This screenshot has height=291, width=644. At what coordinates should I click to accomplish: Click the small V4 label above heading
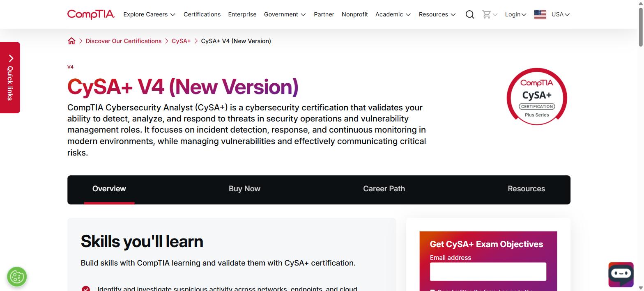click(x=70, y=67)
